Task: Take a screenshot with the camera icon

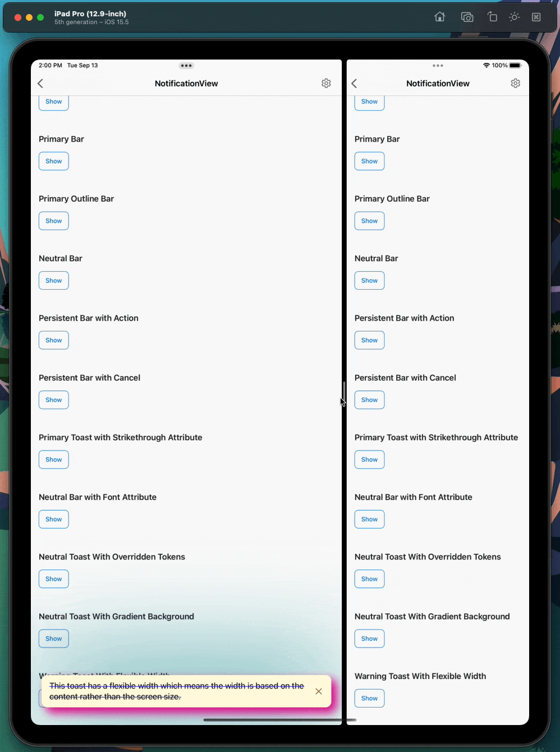Action: pos(467,17)
